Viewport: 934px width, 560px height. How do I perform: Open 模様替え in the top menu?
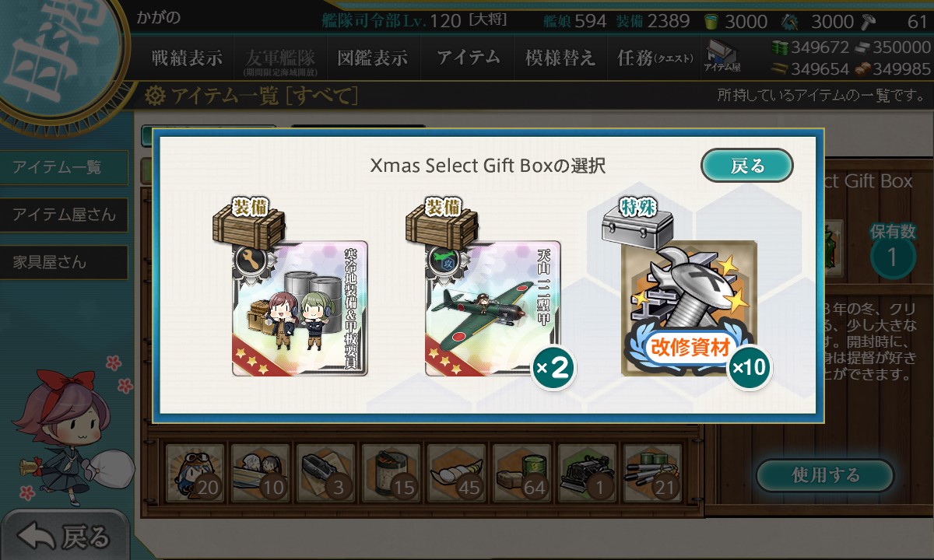pyautogui.click(x=560, y=58)
